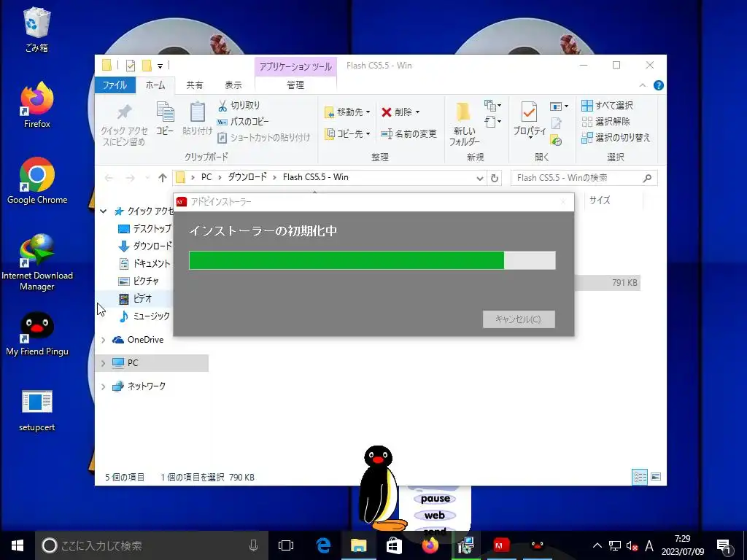Click the Properties ribbon icon

click(x=530, y=119)
